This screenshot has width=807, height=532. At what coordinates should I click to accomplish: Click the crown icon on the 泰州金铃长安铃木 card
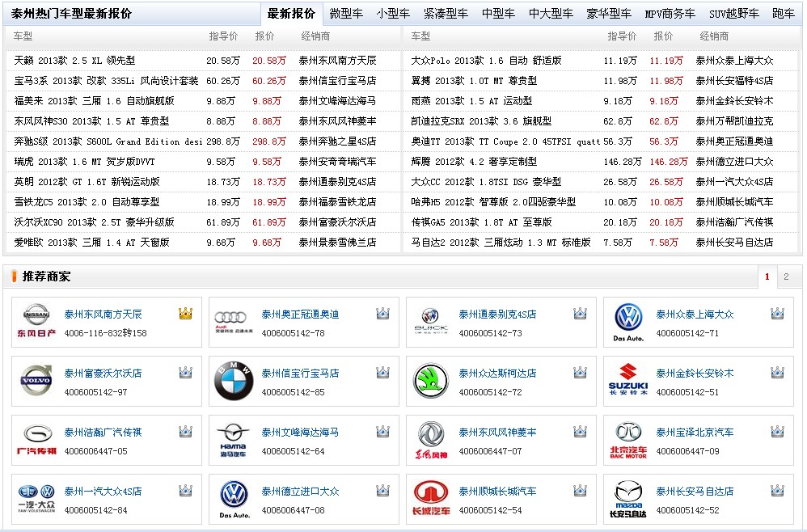pyautogui.click(x=777, y=372)
